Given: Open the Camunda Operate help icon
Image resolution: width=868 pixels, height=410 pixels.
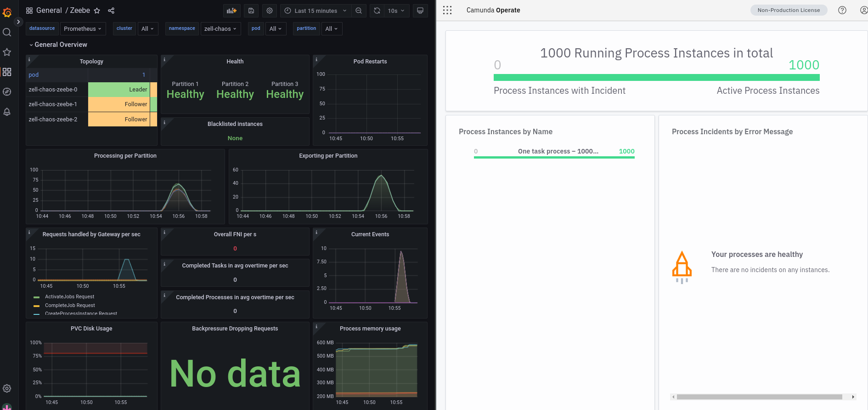Looking at the screenshot, I should (842, 10).
